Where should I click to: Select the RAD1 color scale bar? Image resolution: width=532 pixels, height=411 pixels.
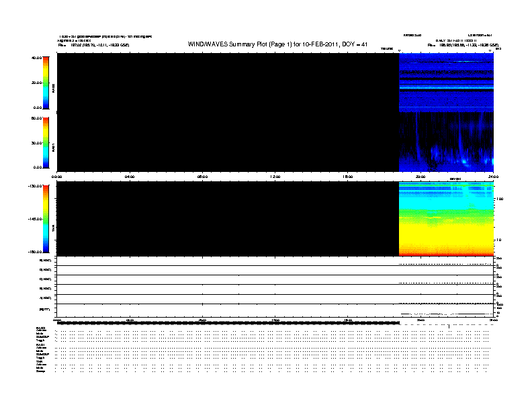(46, 142)
